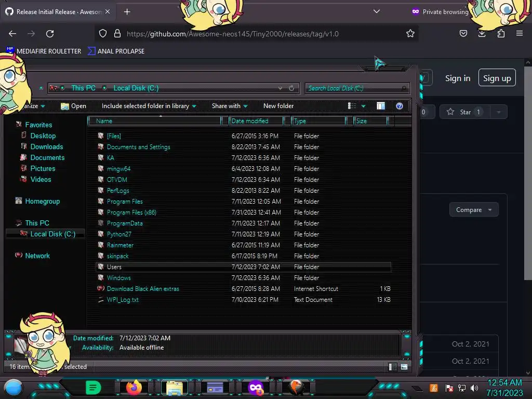Open MEDIAFIRE ROULETTER bookmark
Screen dimensions: 532x399
click(x=44, y=51)
